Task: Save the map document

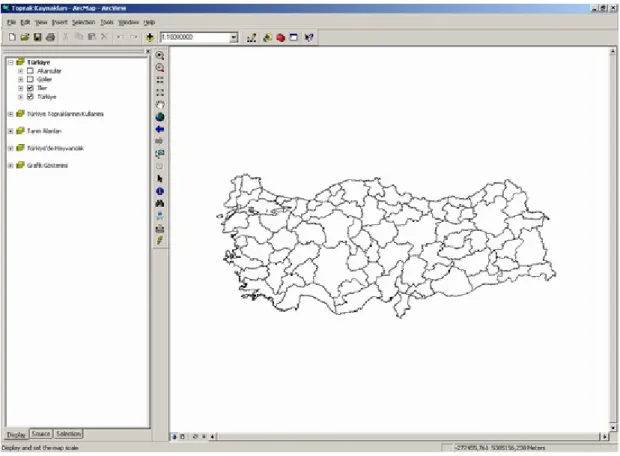Action: (x=38, y=38)
